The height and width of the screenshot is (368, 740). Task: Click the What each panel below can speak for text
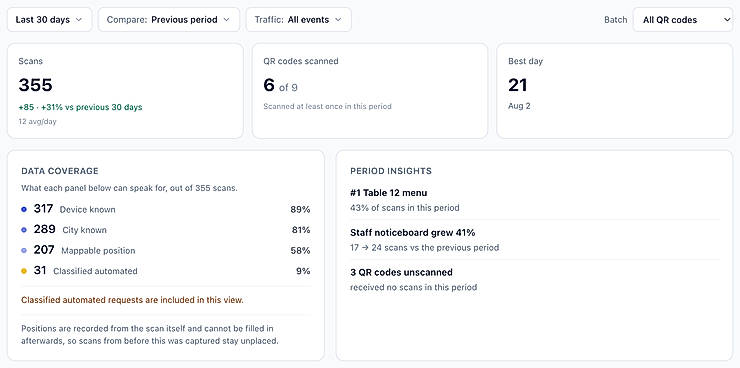click(129, 188)
